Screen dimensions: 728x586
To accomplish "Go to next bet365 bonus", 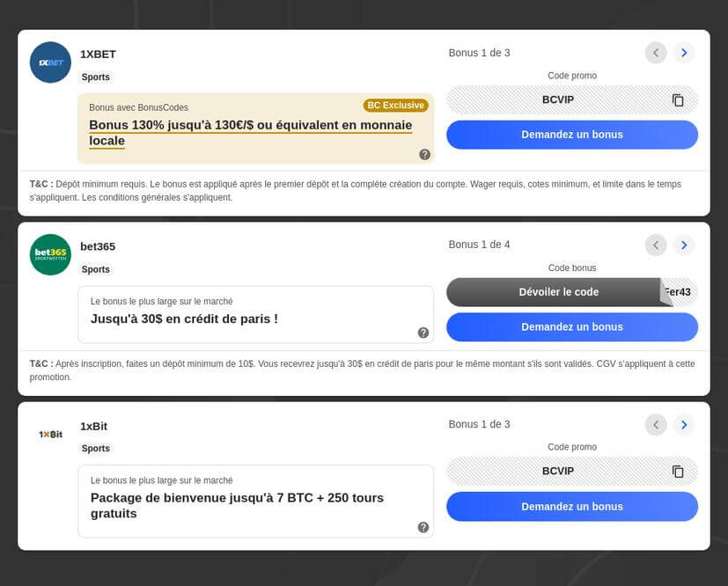I will [684, 245].
